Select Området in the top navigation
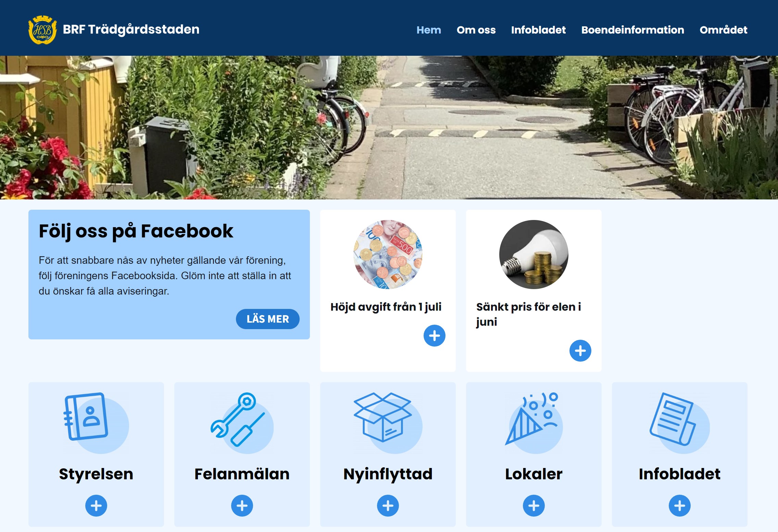This screenshot has width=778, height=532. point(723,30)
